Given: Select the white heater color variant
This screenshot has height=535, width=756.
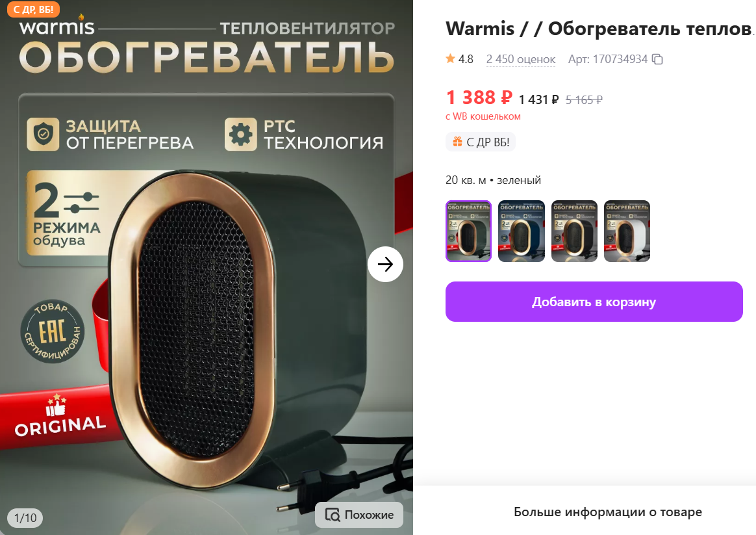Looking at the screenshot, I should click(627, 231).
